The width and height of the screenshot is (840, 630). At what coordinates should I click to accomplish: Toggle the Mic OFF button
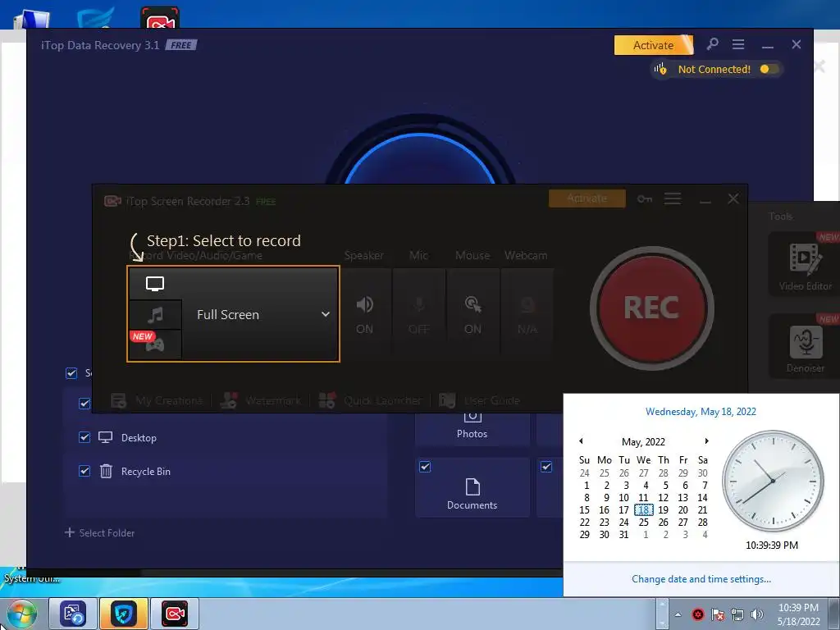pos(418,314)
